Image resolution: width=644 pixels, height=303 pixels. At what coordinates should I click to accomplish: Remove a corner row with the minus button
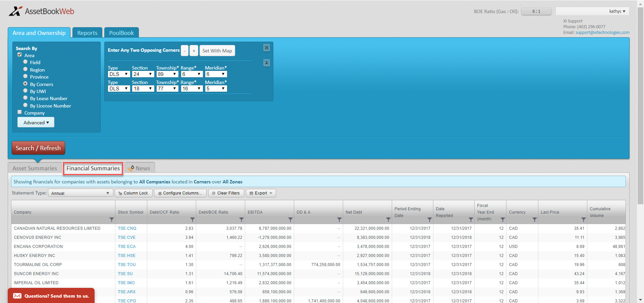185,51
